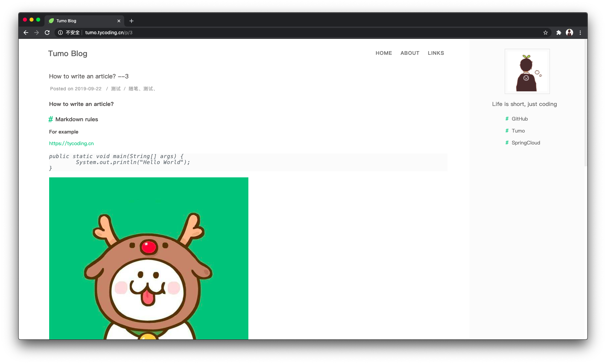The image size is (606, 364).
Task: Open the Chrome three-dot menu
Action: (580, 33)
